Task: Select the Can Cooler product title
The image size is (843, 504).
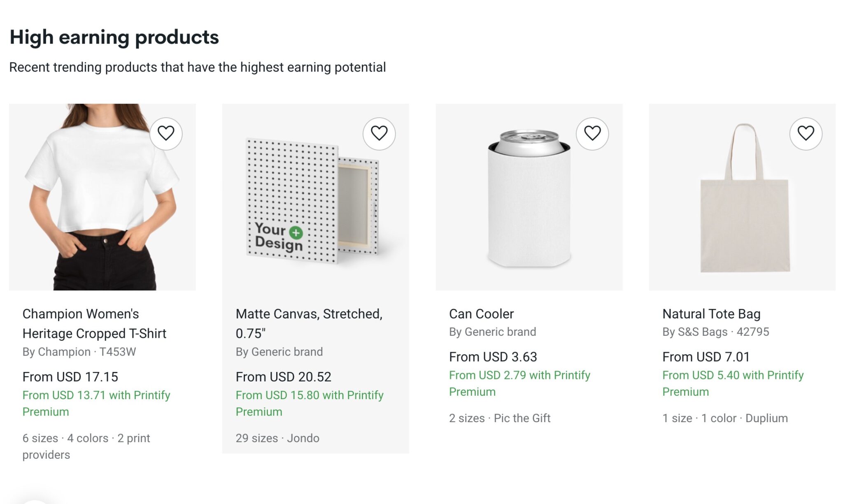Action: click(481, 314)
